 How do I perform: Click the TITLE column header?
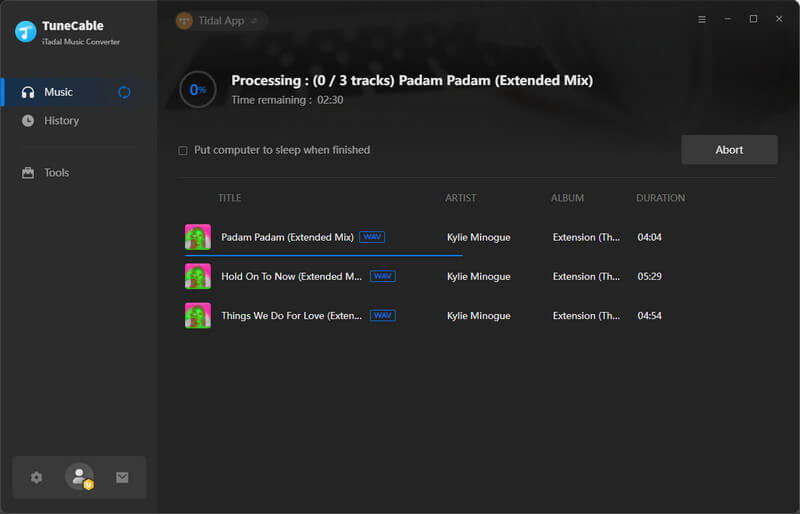(x=229, y=198)
